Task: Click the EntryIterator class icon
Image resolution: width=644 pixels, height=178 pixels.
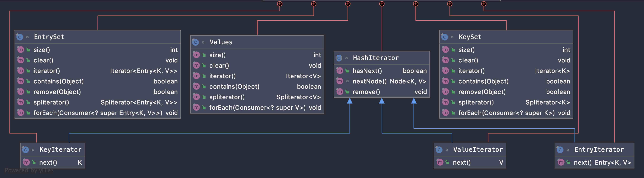Action: pos(560,150)
